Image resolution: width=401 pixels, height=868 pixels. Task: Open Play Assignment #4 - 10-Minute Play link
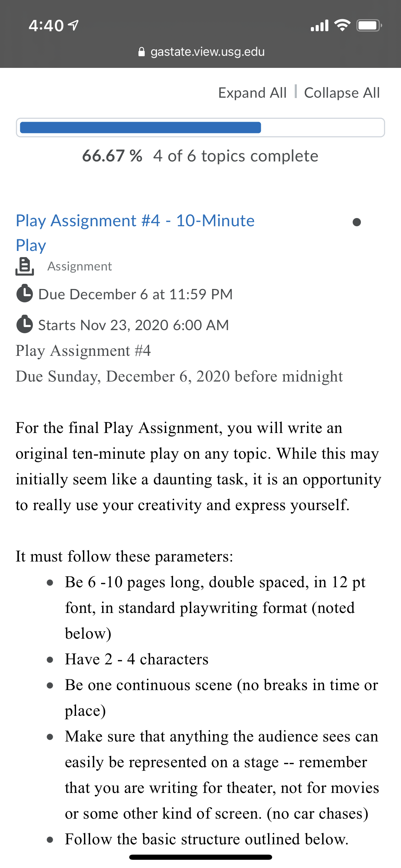click(x=135, y=233)
